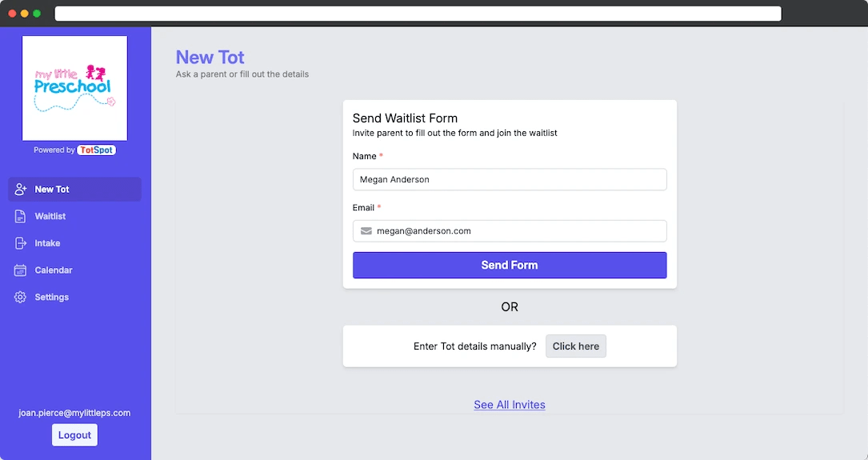This screenshot has width=868, height=460.
Task: Select the Calendar text in sidebar
Action: (54, 270)
